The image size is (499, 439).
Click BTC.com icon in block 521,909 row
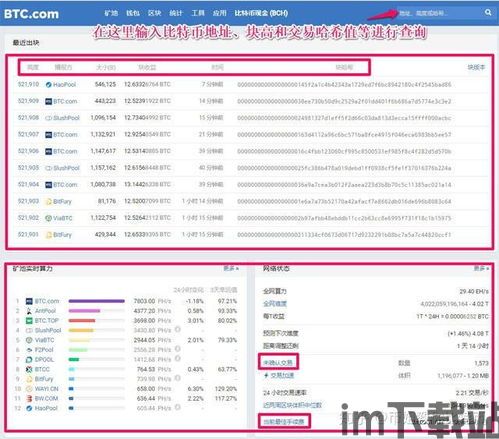pyautogui.click(x=48, y=101)
